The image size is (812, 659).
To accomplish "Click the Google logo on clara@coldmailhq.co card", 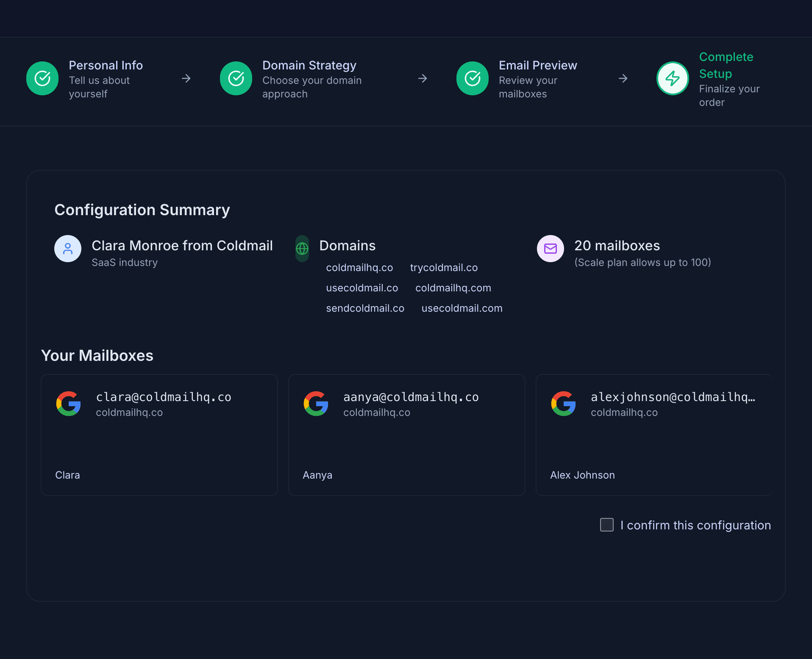I will coord(69,404).
